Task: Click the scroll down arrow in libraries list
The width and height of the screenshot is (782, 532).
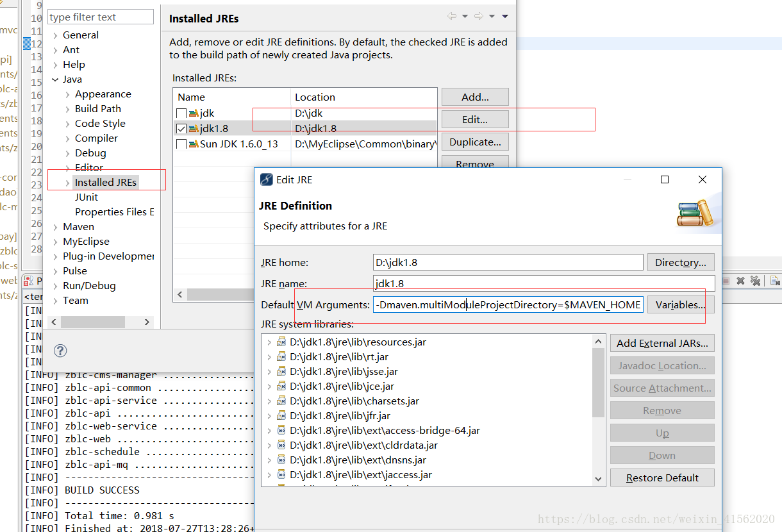Action: pos(599,479)
